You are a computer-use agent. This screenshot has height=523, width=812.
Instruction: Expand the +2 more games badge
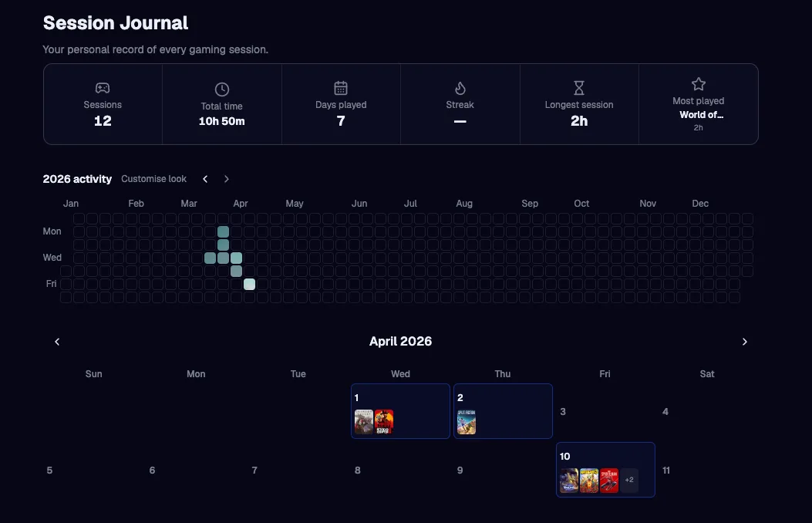point(629,481)
